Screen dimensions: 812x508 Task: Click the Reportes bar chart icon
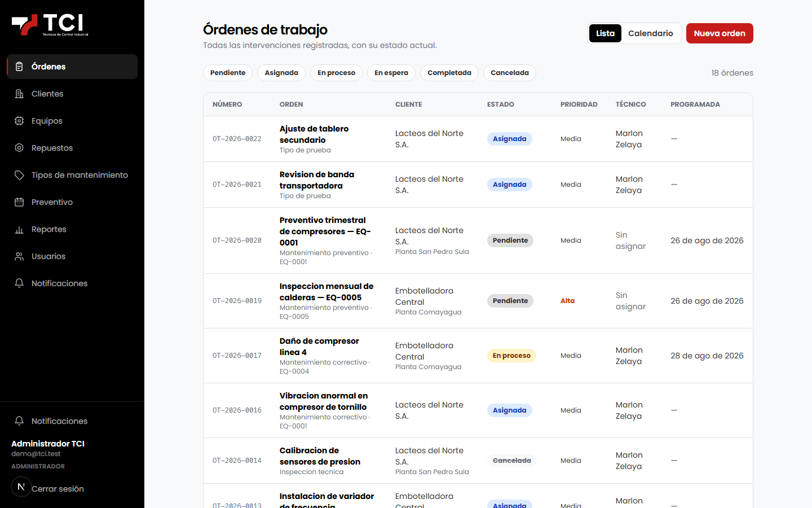click(19, 229)
